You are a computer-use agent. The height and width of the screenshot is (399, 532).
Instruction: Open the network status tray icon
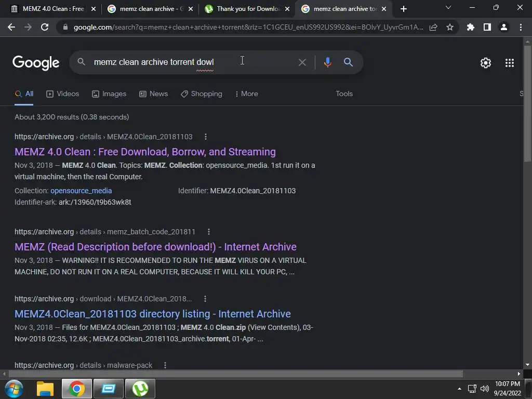[x=472, y=389]
